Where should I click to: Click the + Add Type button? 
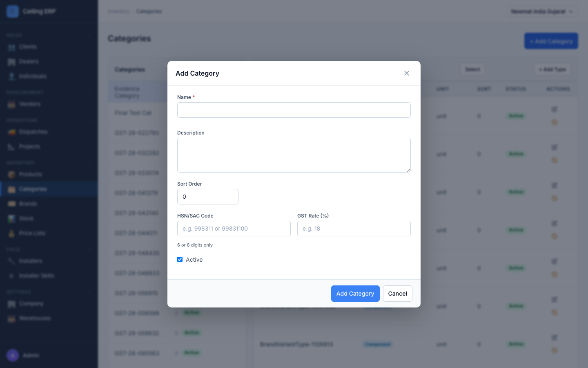[x=552, y=70]
